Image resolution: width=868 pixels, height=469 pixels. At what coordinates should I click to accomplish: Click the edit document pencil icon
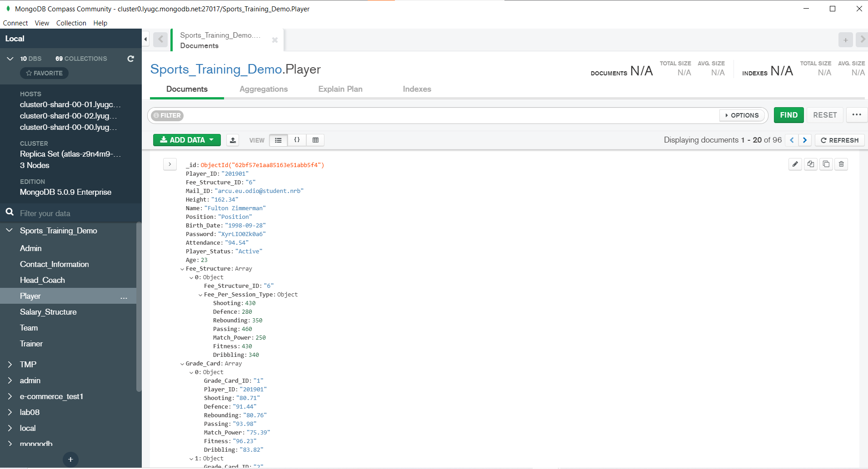point(795,164)
